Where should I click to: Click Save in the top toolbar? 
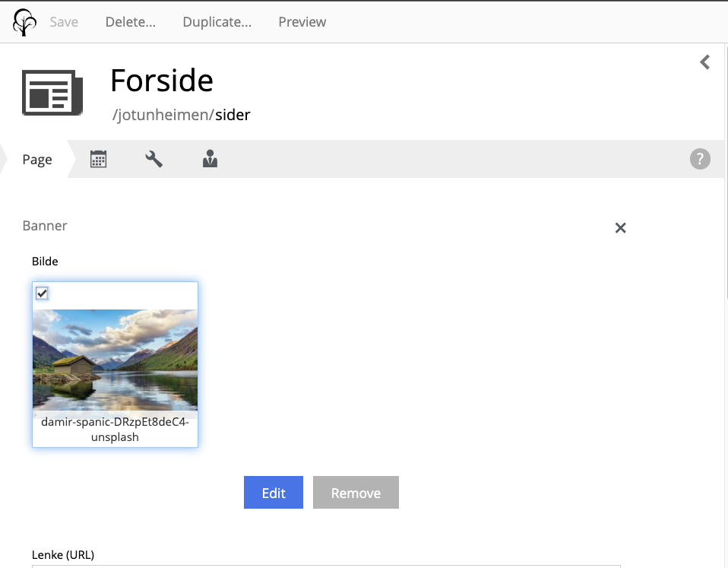pos(64,22)
